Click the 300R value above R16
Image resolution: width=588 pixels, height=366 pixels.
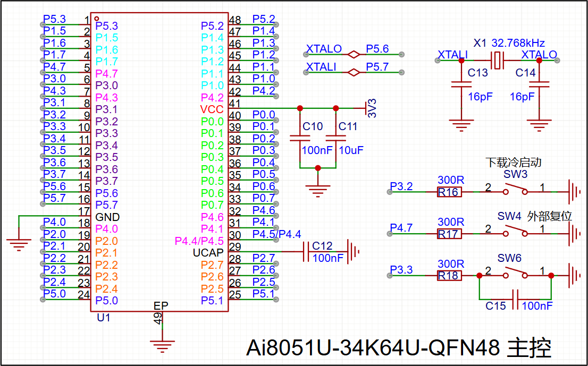click(451, 180)
